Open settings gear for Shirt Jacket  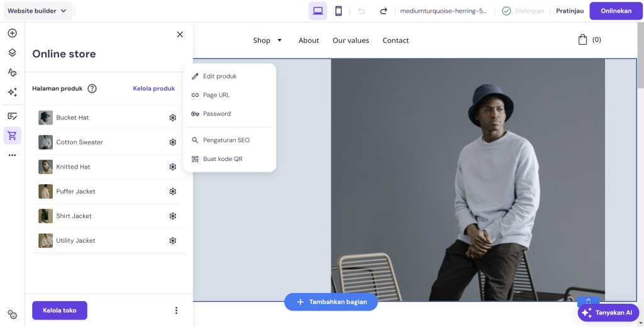pyautogui.click(x=172, y=216)
